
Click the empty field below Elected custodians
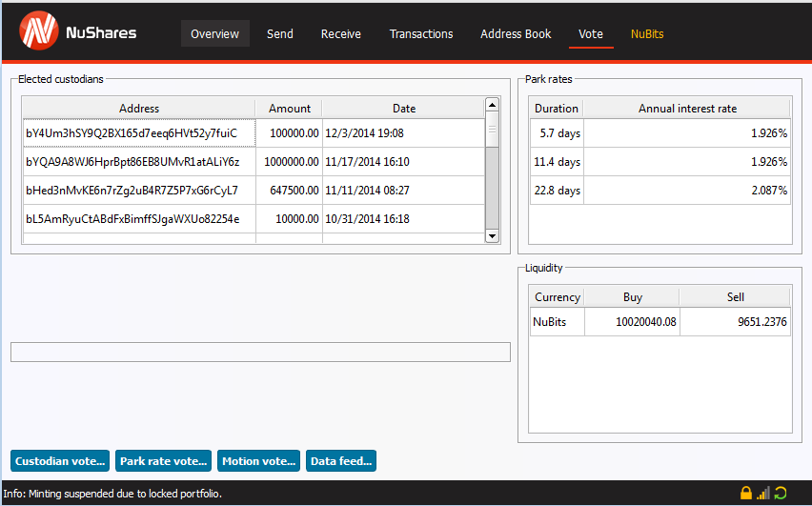pos(260,352)
